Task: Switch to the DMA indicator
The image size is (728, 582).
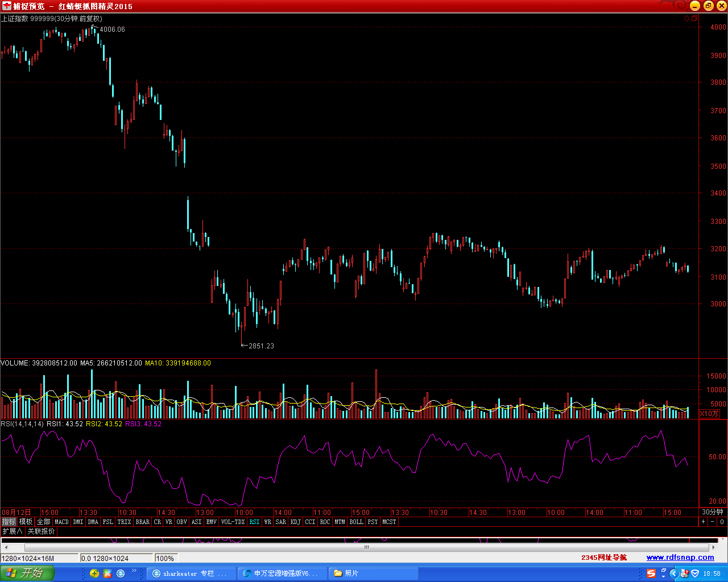Action: tap(93, 522)
